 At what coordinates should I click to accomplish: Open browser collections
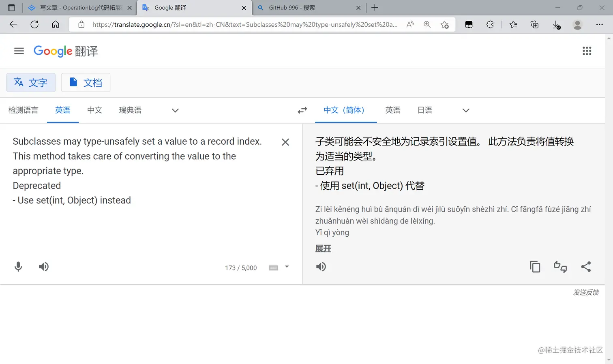(x=534, y=24)
